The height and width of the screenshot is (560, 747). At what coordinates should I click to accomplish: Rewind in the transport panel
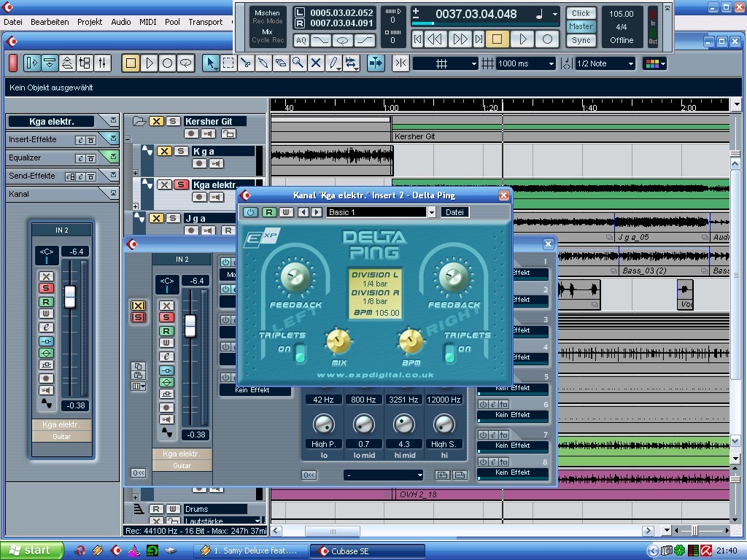point(434,39)
